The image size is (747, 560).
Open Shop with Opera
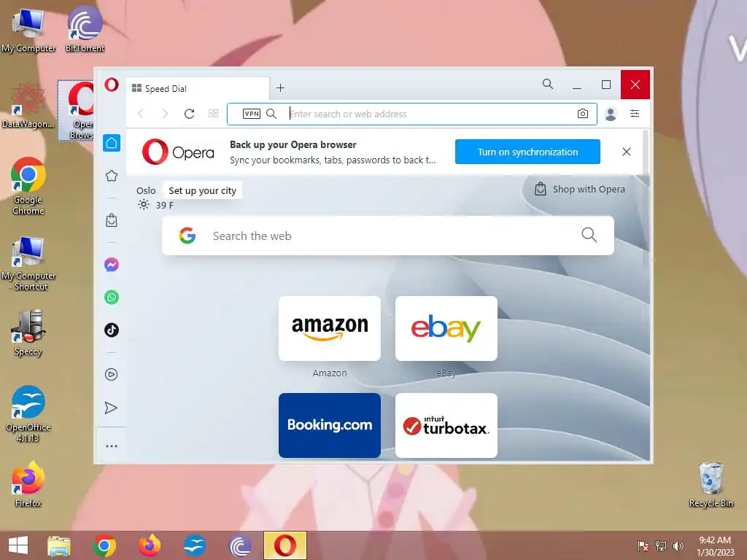(580, 189)
